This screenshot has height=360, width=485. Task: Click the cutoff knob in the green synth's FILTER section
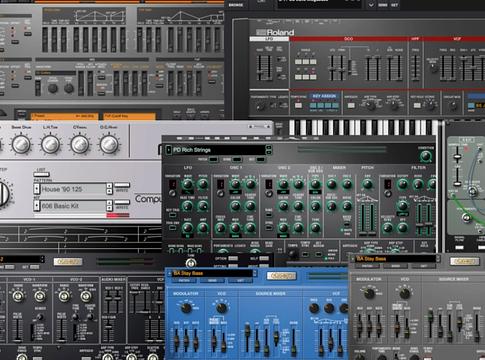pyautogui.click(x=403, y=184)
